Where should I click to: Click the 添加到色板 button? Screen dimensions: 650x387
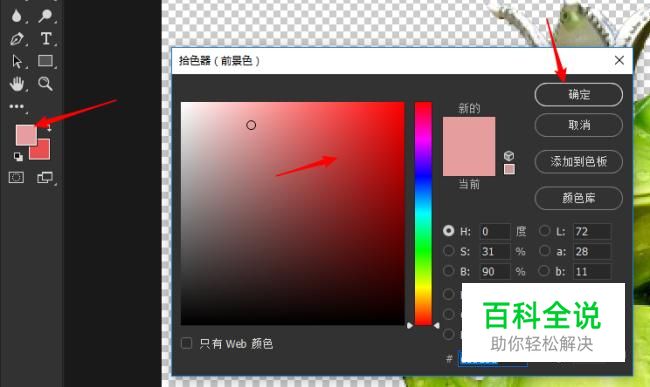(579, 161)
